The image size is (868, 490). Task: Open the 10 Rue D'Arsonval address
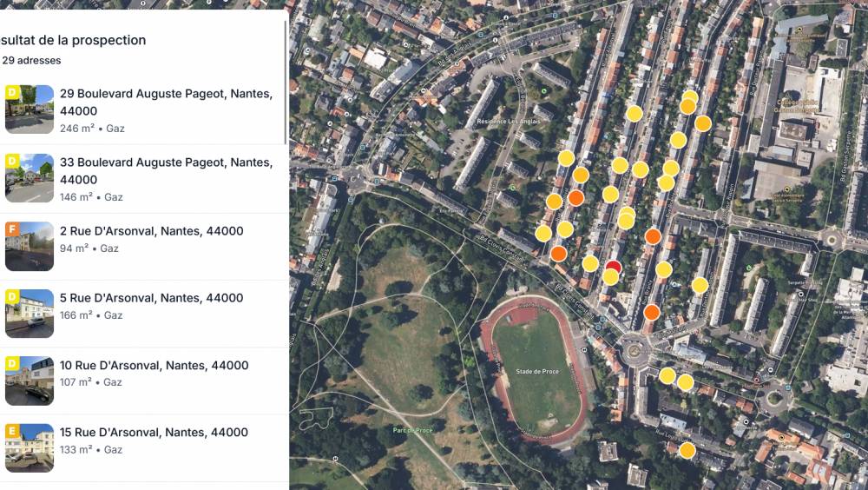coord(143,381)
